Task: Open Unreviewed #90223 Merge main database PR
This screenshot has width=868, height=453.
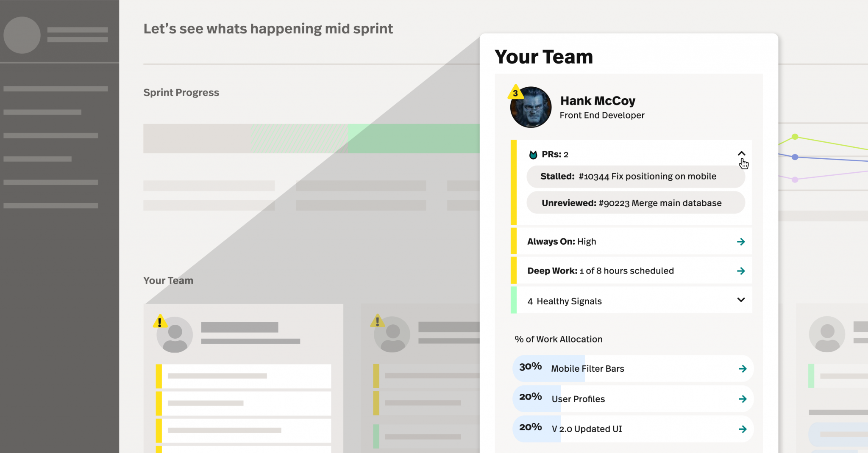Action: point(636,203)
